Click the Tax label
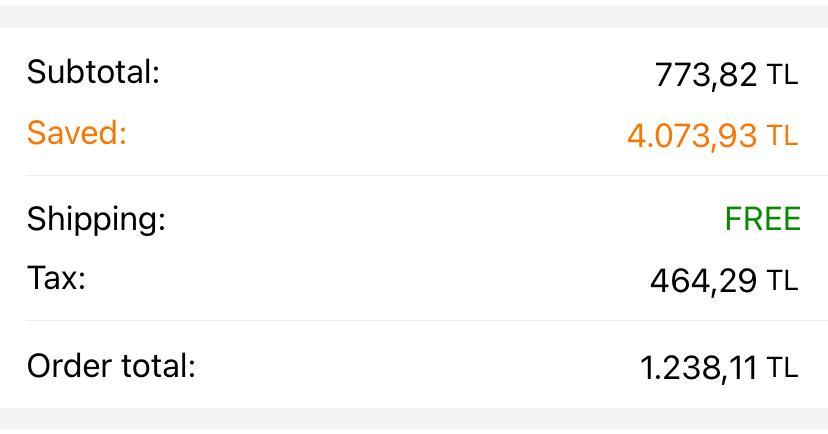 (x=56, y=278)
